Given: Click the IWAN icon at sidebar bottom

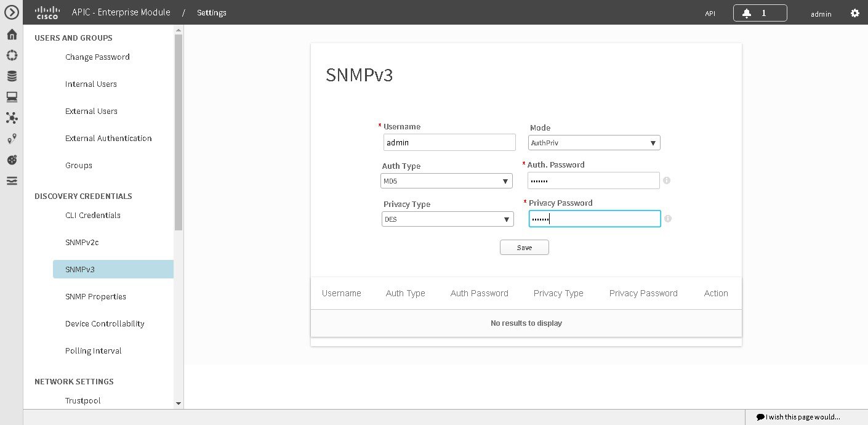Looking at the screenshot, I should [11, 180].
